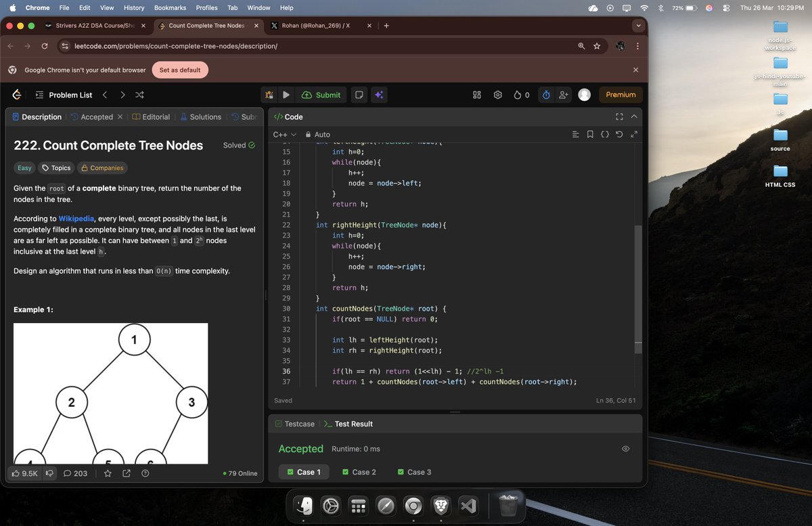Open the debugger icon in toolbar
812x526 pixels.
coord(269,95)
